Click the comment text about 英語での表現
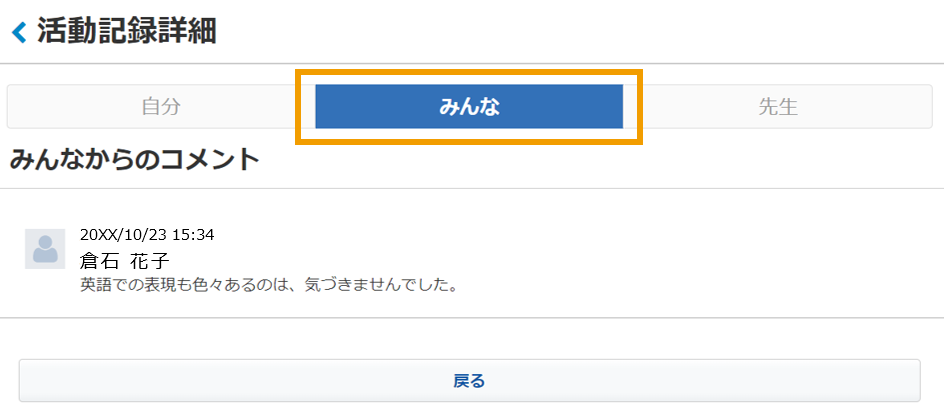 click(x=269, y=285)
